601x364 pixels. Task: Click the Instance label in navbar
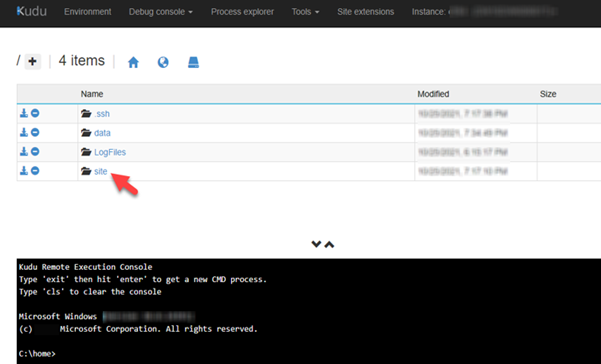click(x=429, y=12)
